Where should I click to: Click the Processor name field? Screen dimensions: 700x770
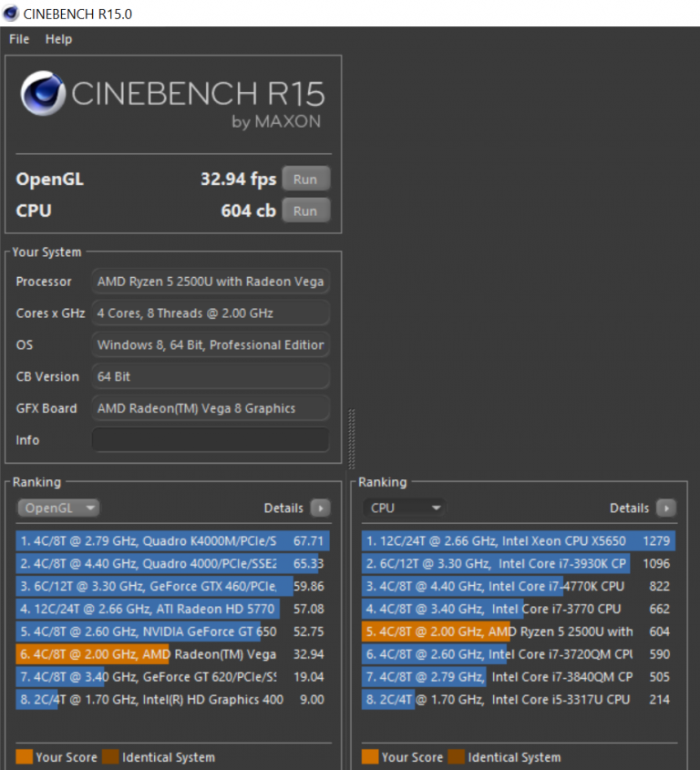pyautogui.click(x=210, y=282)
